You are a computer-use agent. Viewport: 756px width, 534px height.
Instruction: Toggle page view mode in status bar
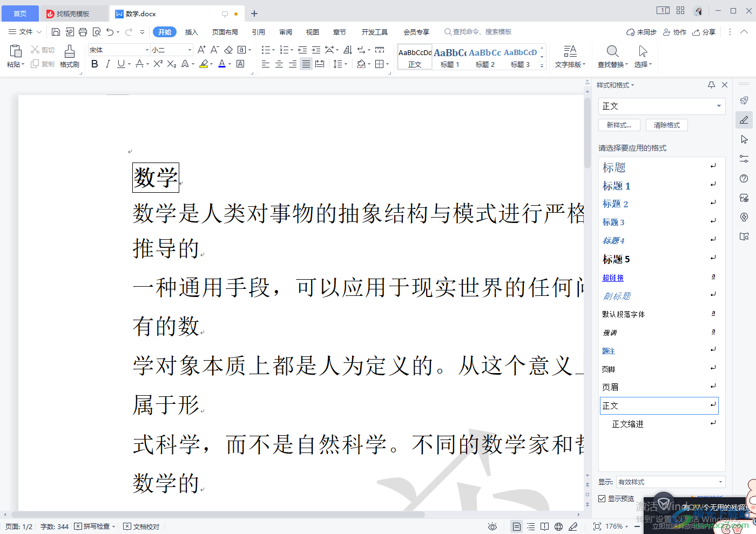(x=517, y=526)
